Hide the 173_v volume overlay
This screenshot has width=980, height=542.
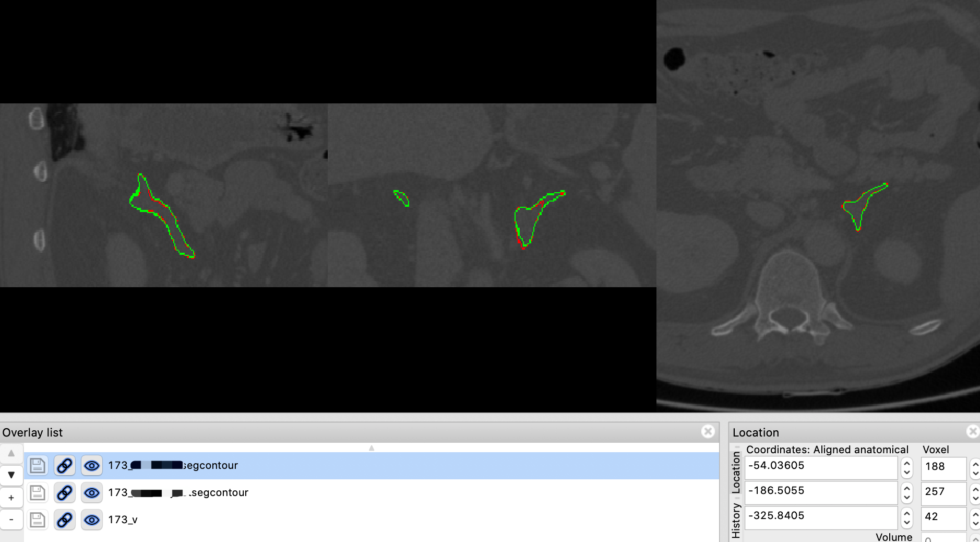(92, 519)
